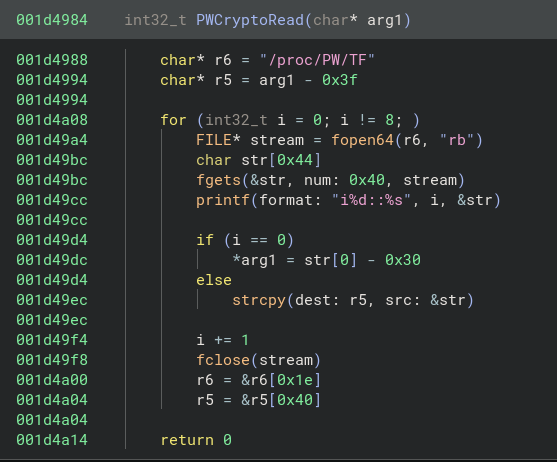The image size is (557, 462).
Task: Click address 001d4984 in header
Action: (52, 20)
